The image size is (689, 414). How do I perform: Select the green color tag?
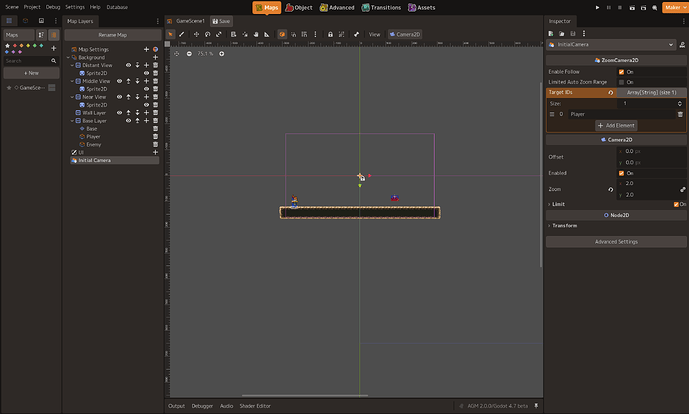tap(35, 46)
